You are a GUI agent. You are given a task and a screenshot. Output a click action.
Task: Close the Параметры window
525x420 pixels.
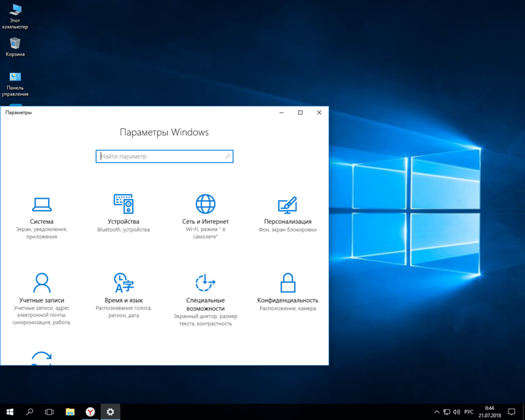(x=319, y=112)
